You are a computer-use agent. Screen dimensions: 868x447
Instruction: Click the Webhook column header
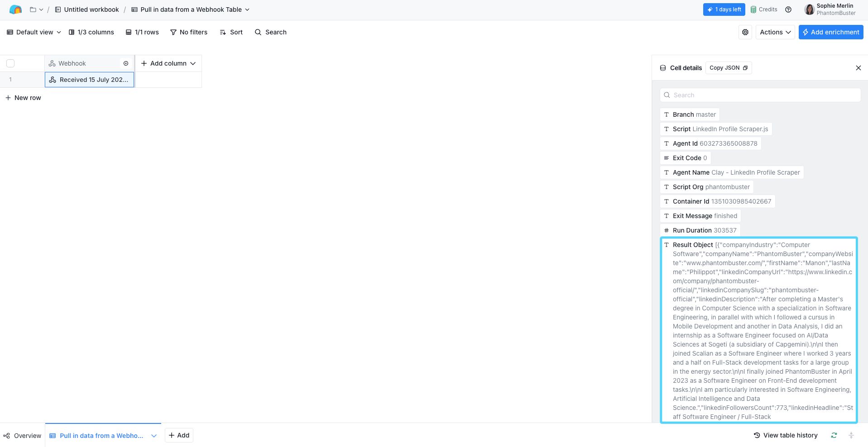point(89,63)
